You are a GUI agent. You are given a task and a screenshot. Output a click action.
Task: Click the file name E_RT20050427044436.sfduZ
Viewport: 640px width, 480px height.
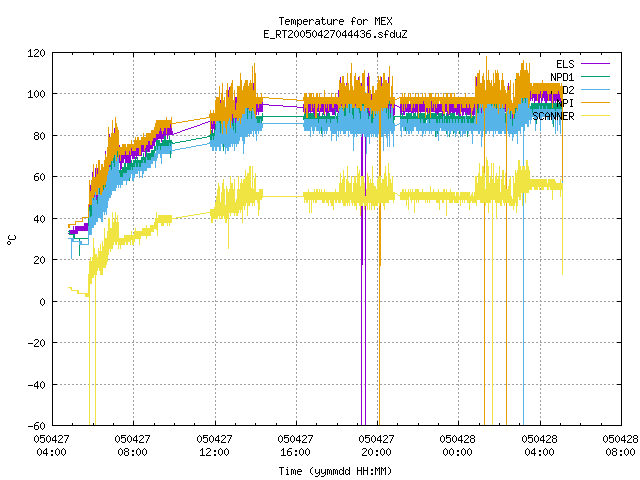[x=336, y=34]
